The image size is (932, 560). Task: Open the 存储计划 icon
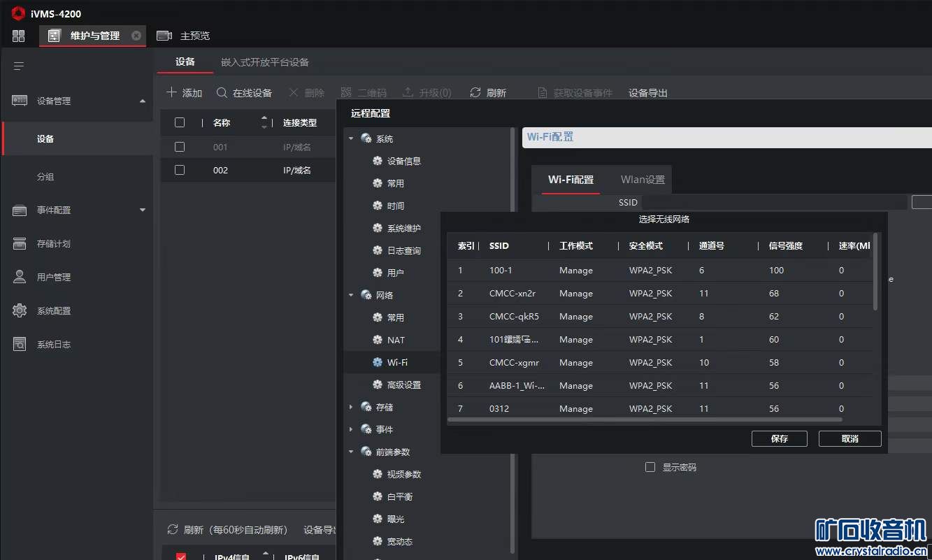tap(20, 243)
